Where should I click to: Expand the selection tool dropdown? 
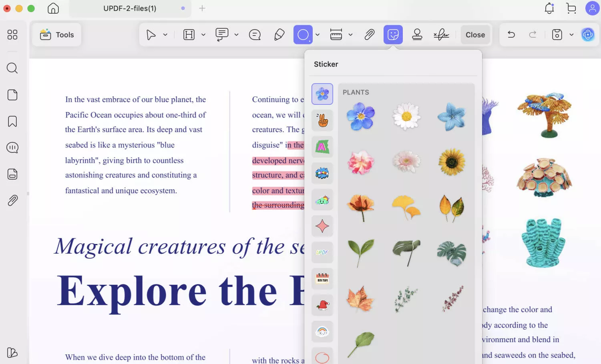(x=164, y=34)
